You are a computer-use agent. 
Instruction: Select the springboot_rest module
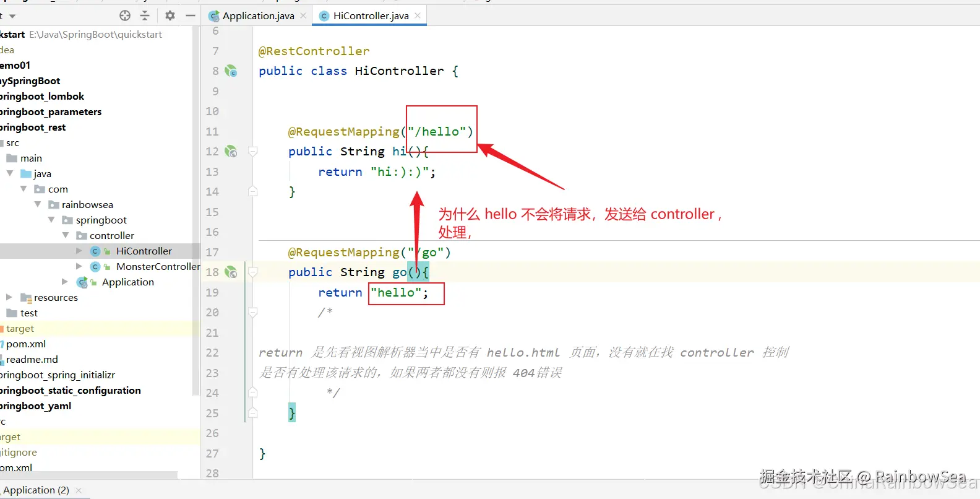pyautogui.click(x=33, y=127)
